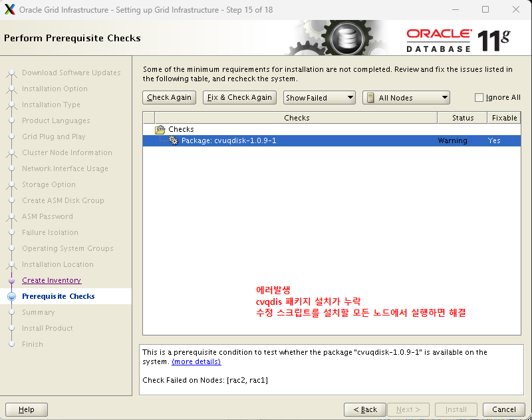The image size is (532, 420).
Task: Click the ASM Password step
Action: 47,216
